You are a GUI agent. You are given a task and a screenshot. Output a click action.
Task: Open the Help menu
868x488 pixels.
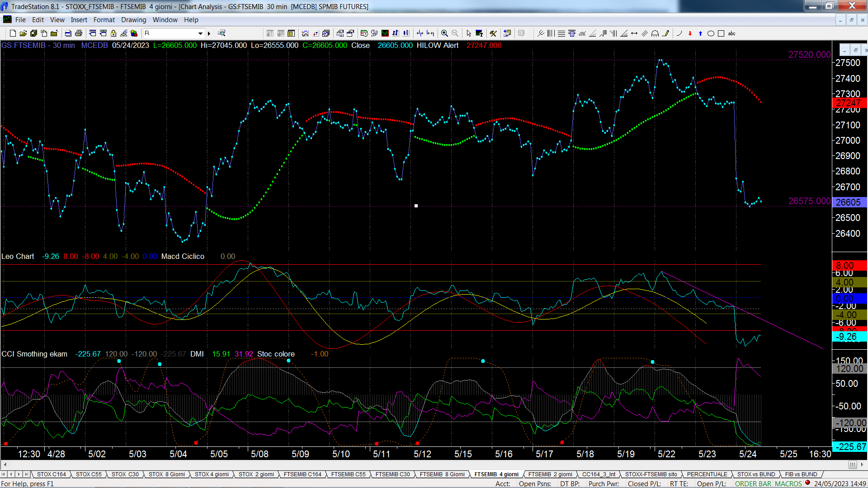(191, 20)
